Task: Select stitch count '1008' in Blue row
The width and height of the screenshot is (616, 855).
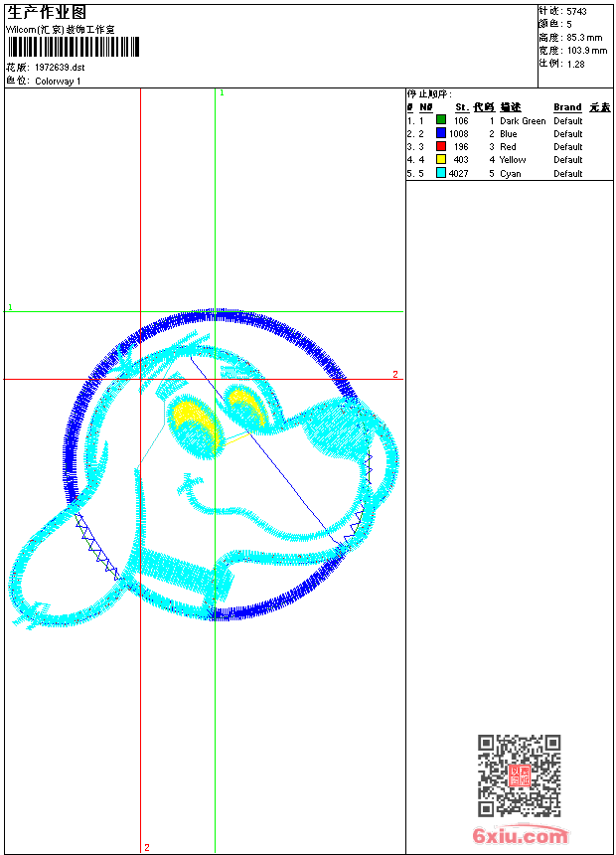Action: coord(458,134)
